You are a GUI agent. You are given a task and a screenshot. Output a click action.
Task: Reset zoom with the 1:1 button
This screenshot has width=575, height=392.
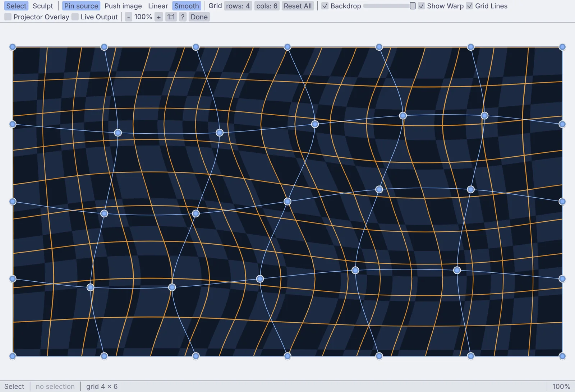tap(171, 17)
